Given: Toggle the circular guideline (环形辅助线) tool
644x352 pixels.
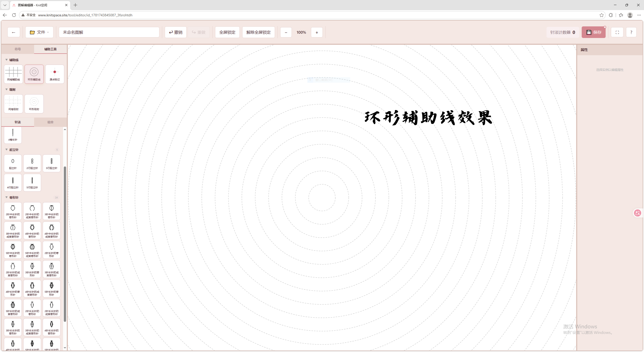Looking at the screenshot, I should (34, 74).
